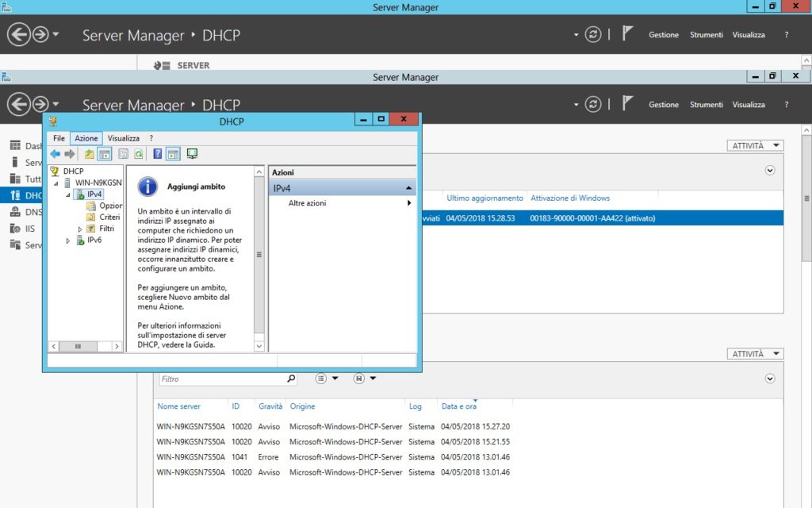Sort servers by the Attivazione di Windows column

coord(570,198)
